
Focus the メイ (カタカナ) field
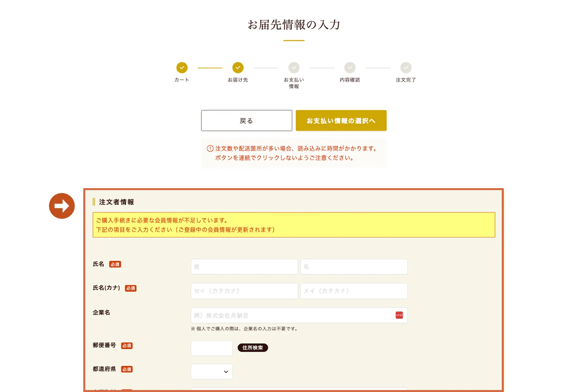tap(354, 291)
